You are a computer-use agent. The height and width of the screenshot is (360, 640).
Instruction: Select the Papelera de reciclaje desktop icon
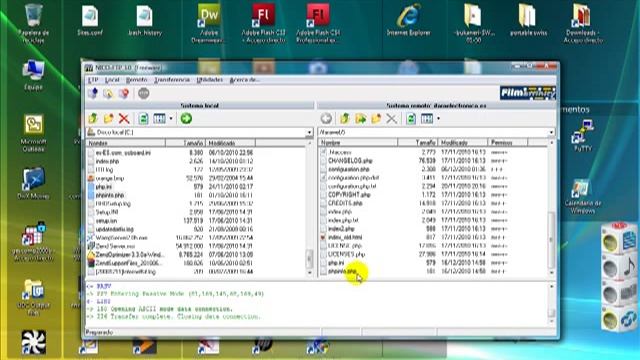click(x=33, y=24)
